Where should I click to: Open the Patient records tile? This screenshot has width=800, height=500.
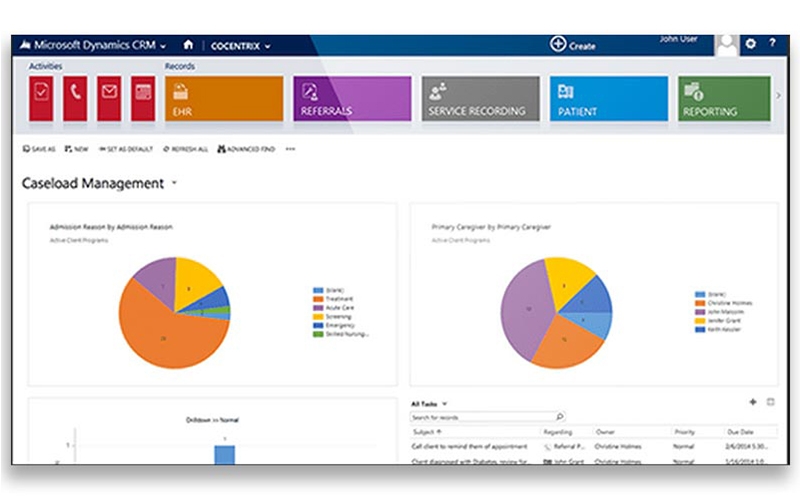tap(609, 98)
